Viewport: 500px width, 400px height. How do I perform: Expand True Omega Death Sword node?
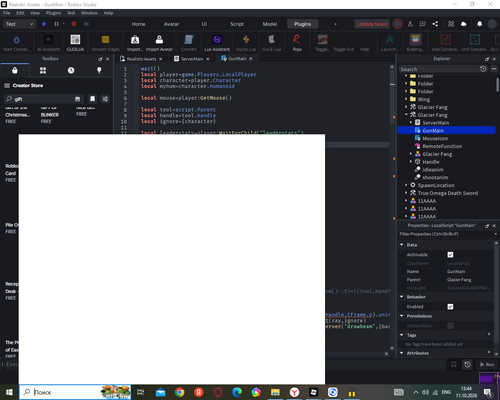(x=406, y=193)
